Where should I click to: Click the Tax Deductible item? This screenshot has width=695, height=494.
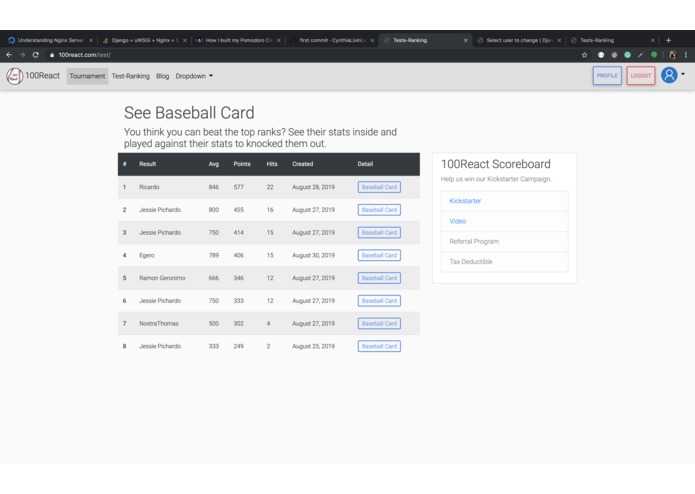504,262
